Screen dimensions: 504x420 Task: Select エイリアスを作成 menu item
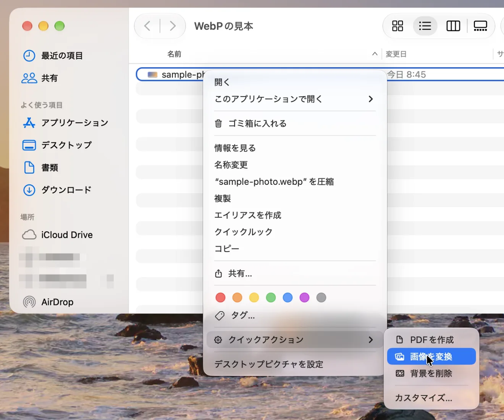click(x=295, y=215)
